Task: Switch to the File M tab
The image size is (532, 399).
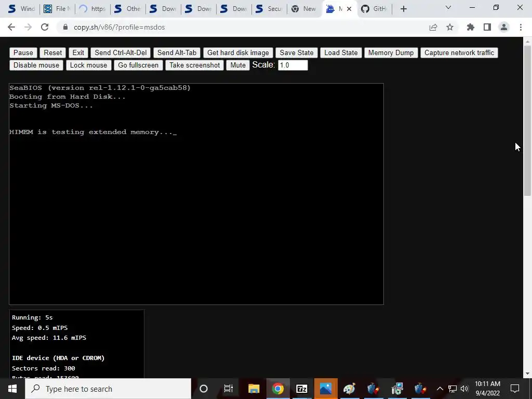Action: coord(57,9)
